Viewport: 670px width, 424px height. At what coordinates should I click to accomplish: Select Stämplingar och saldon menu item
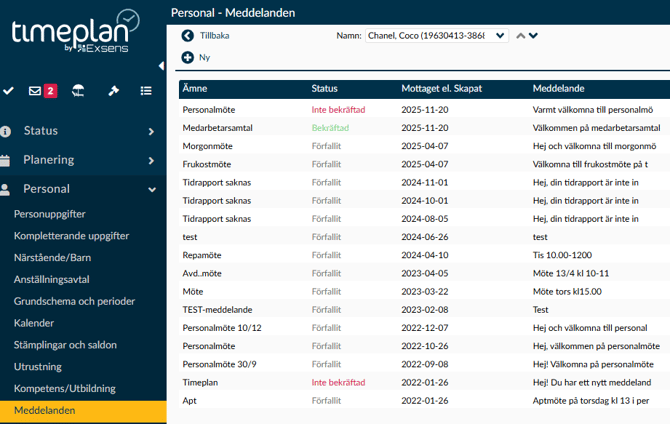tap(65, 345)
